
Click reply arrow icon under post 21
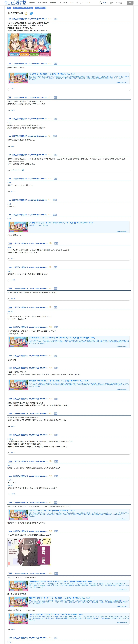[9, 494]
